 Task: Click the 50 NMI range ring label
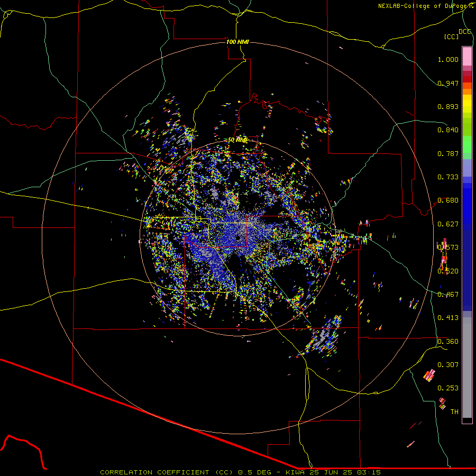tap(237, 140)
